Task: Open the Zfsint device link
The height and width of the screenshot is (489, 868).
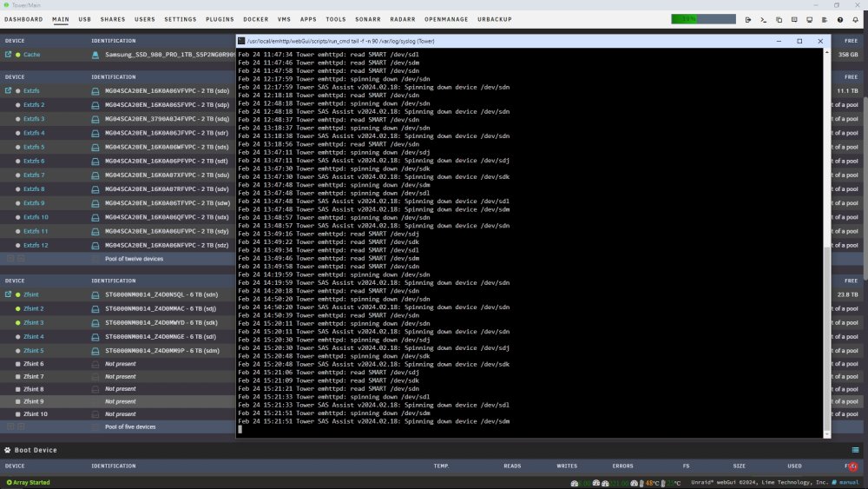Action: 31,294
